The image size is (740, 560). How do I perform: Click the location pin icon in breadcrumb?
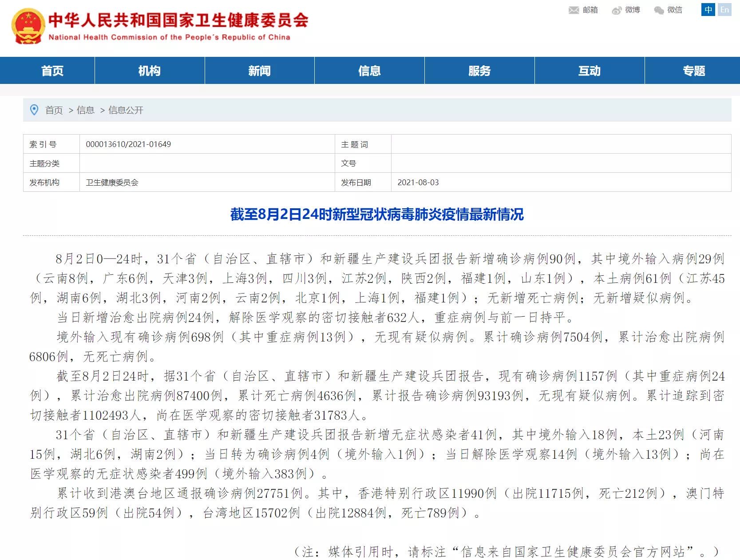[34, 110]
